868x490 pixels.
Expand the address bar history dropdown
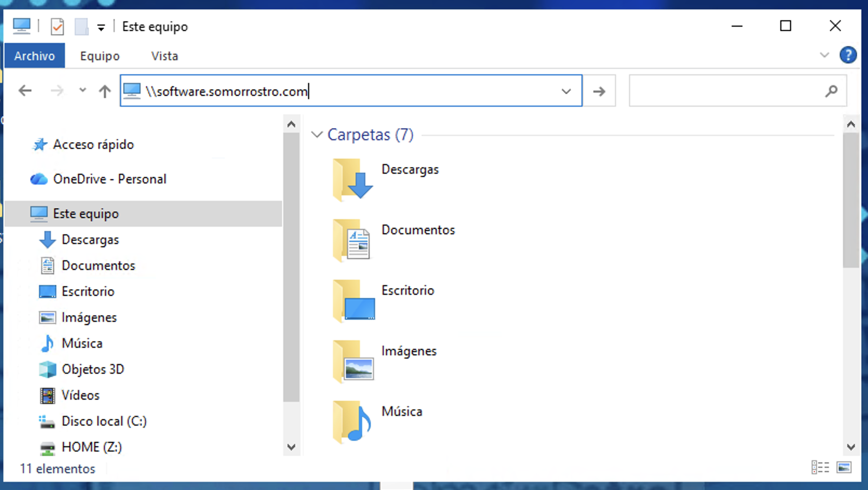click(x=566, y=91)
